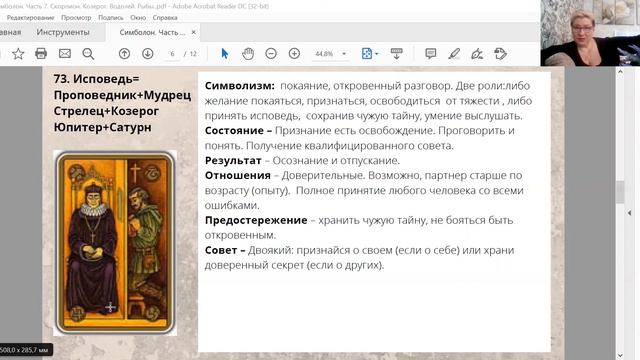Choose the selection arrow tool
The height and width of the screenshot is (360, 640).
(224, 53)
